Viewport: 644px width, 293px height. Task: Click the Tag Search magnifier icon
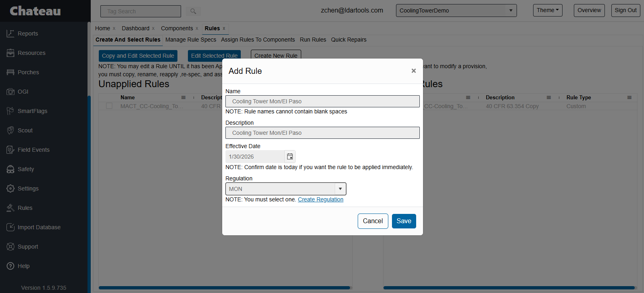click(193, 11)
